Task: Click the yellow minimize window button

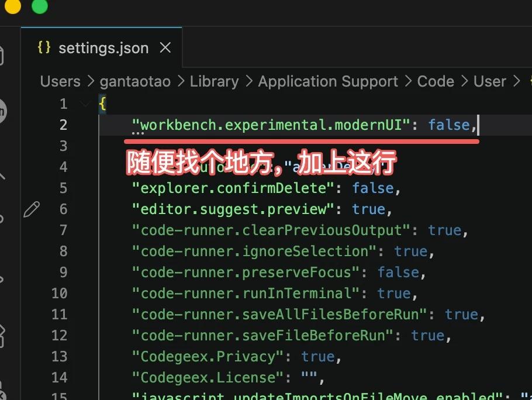Action: 13,5
